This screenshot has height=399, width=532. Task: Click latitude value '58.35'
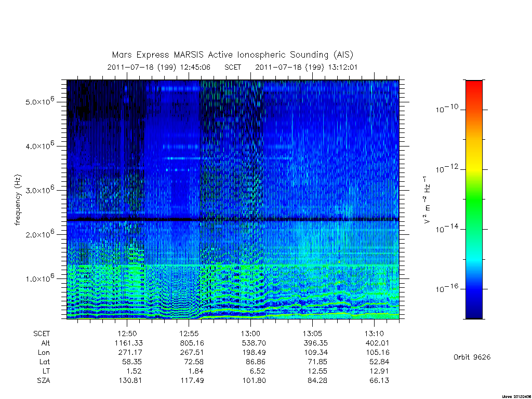[x=132, y=362]
